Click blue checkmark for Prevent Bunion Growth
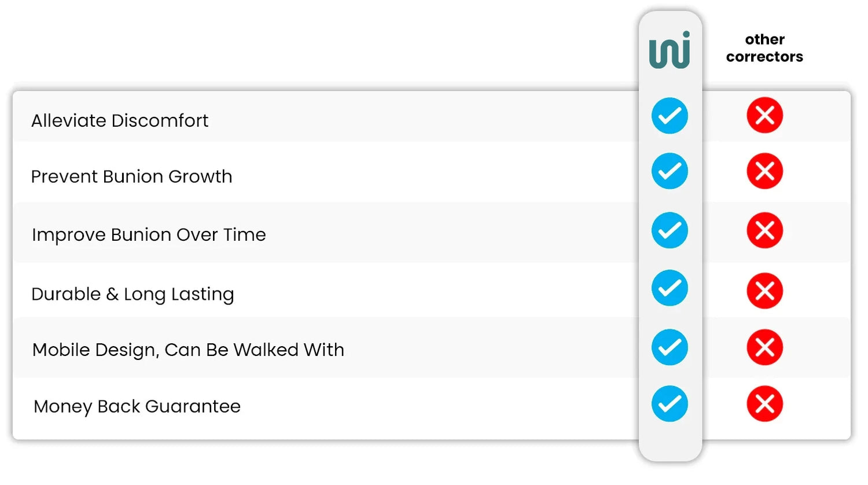 [x=670, y=171]
